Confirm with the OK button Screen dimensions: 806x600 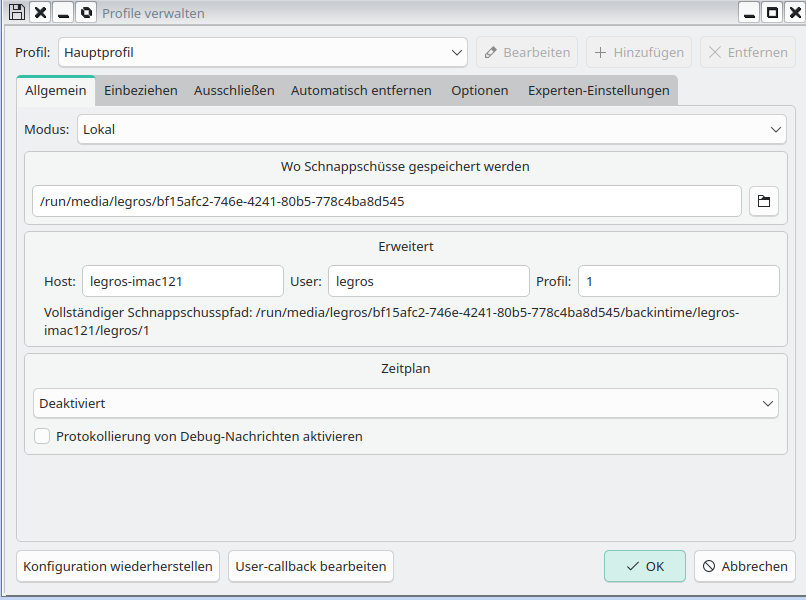coord(644,566)
